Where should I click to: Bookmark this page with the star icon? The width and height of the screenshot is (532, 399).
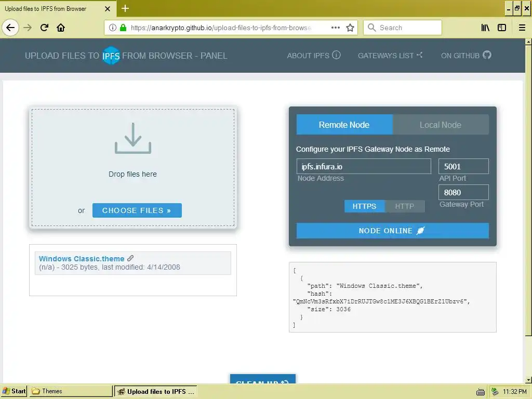pos(350,28)
